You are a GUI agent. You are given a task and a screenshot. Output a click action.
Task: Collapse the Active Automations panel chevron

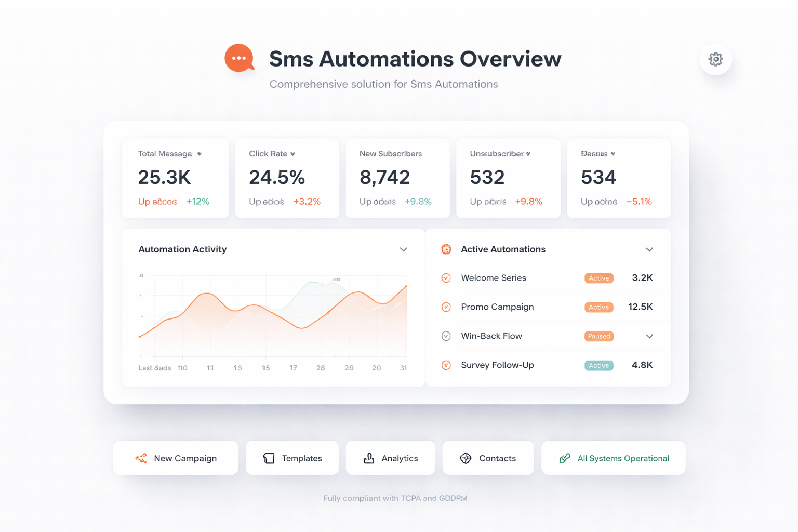(649, 250)
